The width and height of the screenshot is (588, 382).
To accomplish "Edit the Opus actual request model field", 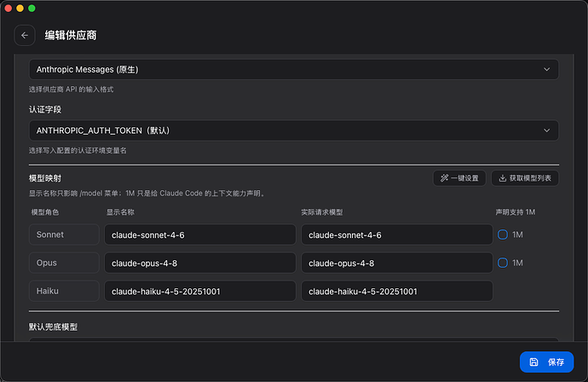I will pos(397,263).
